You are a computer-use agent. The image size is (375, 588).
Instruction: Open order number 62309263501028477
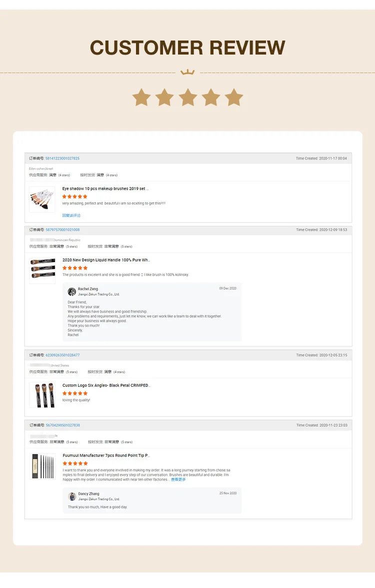pyautogui.click(x=62, y=355)
